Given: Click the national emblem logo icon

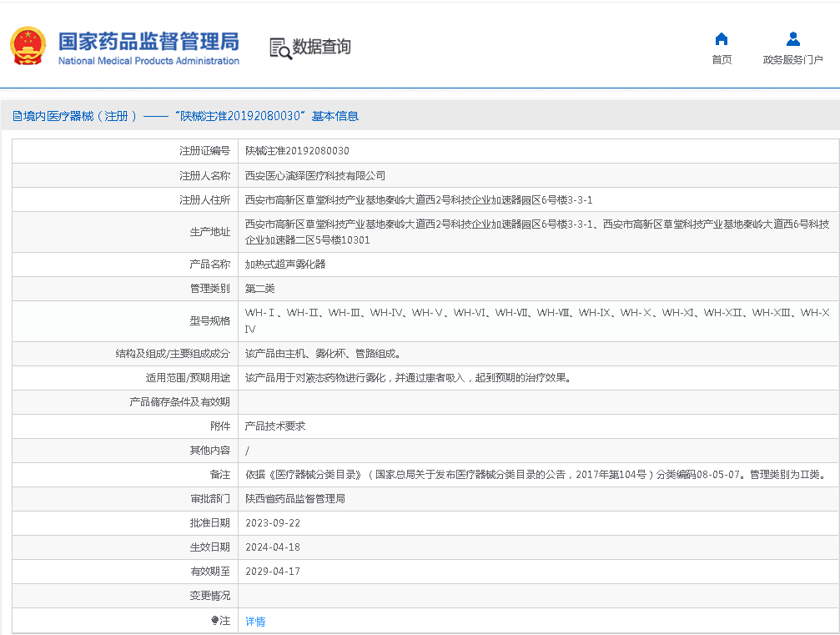Looking at the screenshot, I should tap(28, 47).
